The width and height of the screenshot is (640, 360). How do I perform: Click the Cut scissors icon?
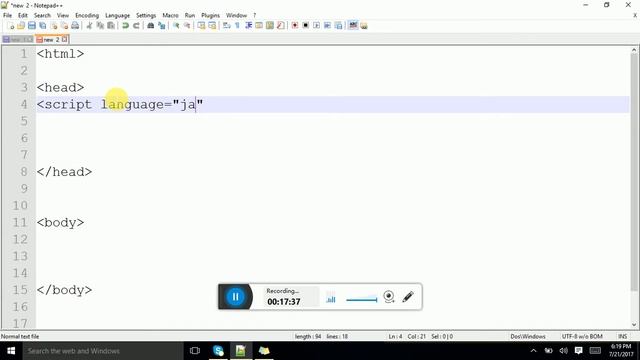89,25
